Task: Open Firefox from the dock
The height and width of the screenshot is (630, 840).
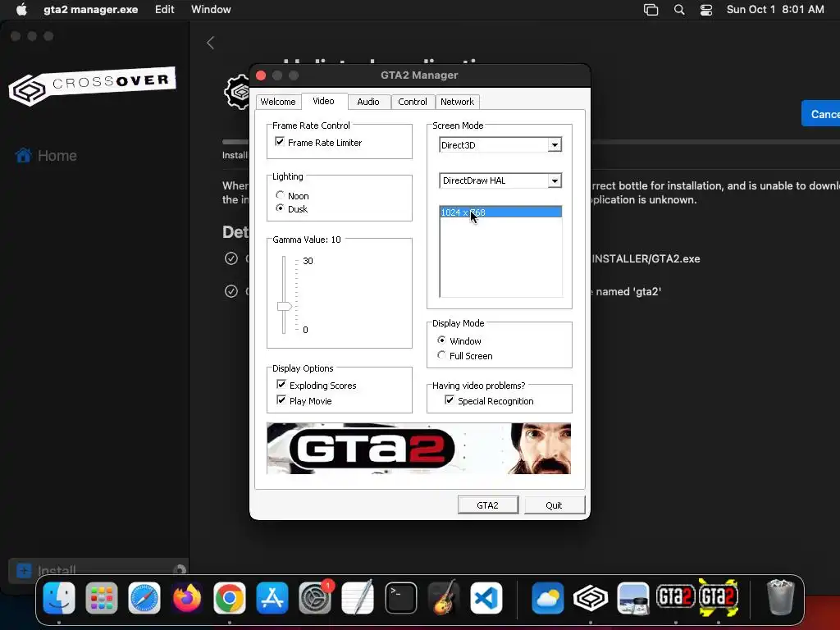Action: coord(187,597)
